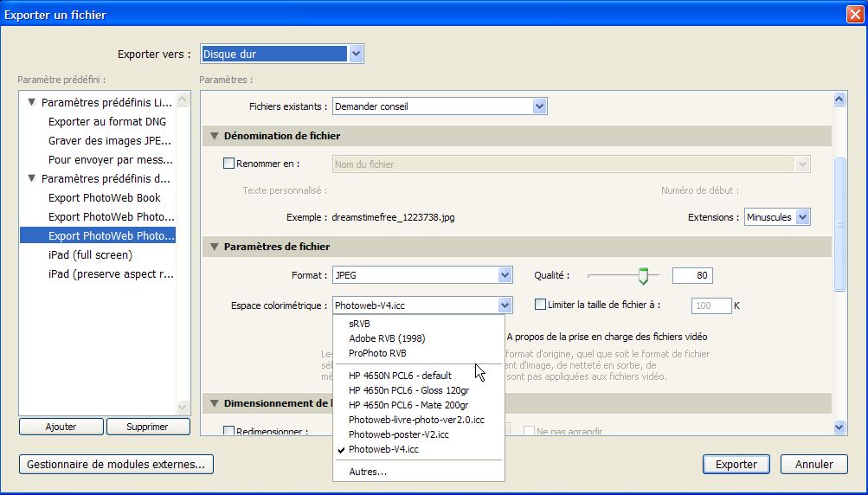
Task: Collapse the Dénomination de fichier section triangle
Action: pyautogui.click(x=215, y=136)
